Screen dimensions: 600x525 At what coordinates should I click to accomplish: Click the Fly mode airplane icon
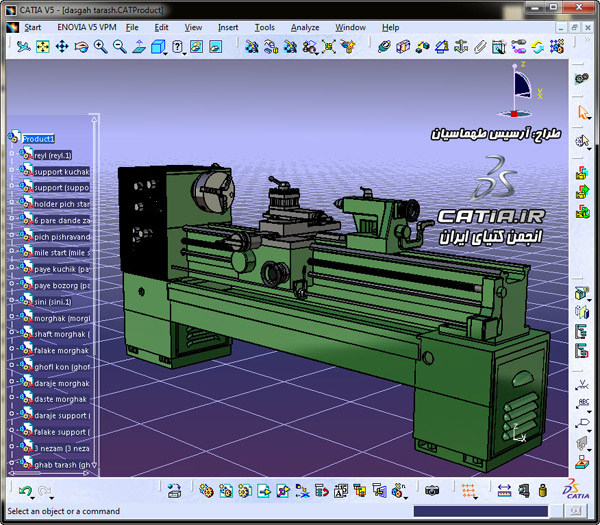pos(24,47)
